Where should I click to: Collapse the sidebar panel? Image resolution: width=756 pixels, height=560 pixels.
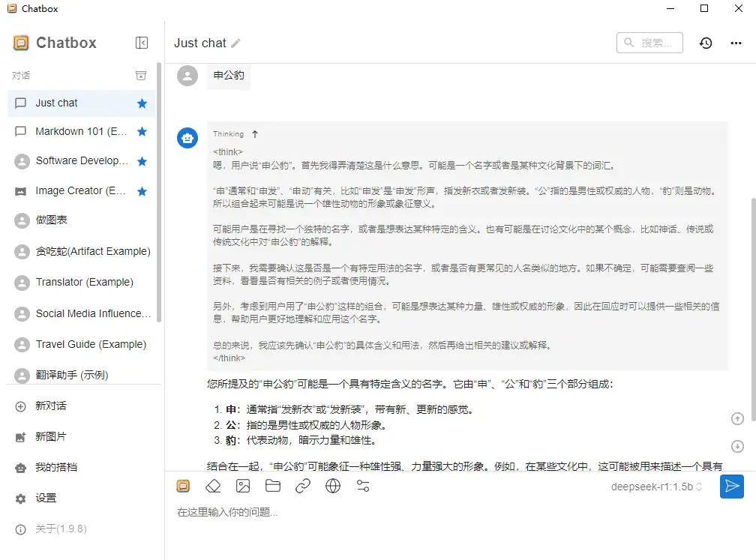point(141,43)
